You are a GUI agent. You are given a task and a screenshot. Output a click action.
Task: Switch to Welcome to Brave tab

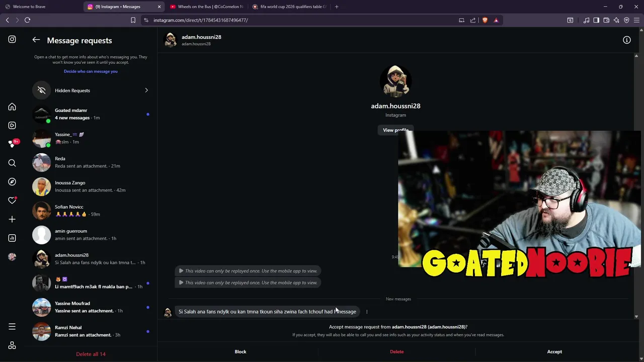[41, 7]
